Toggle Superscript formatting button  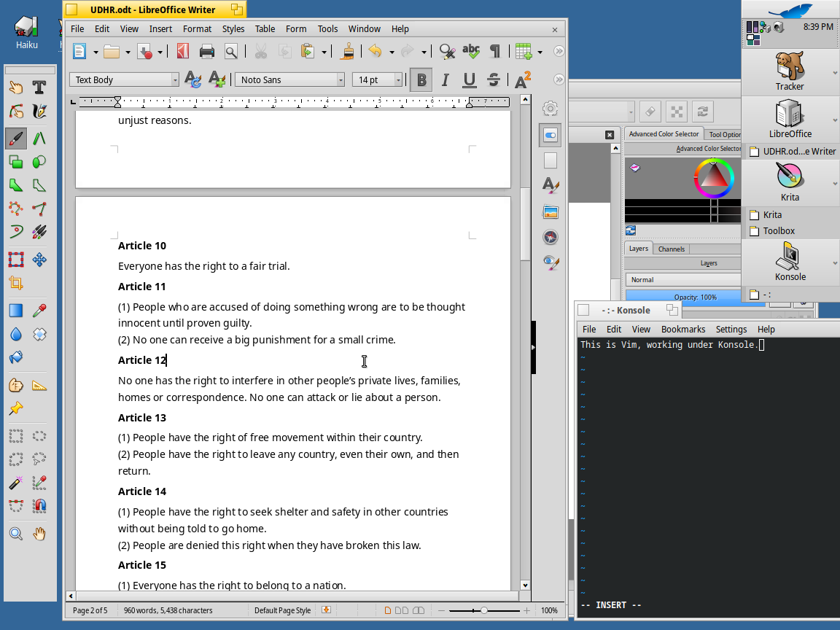click(x=522, y=79)
